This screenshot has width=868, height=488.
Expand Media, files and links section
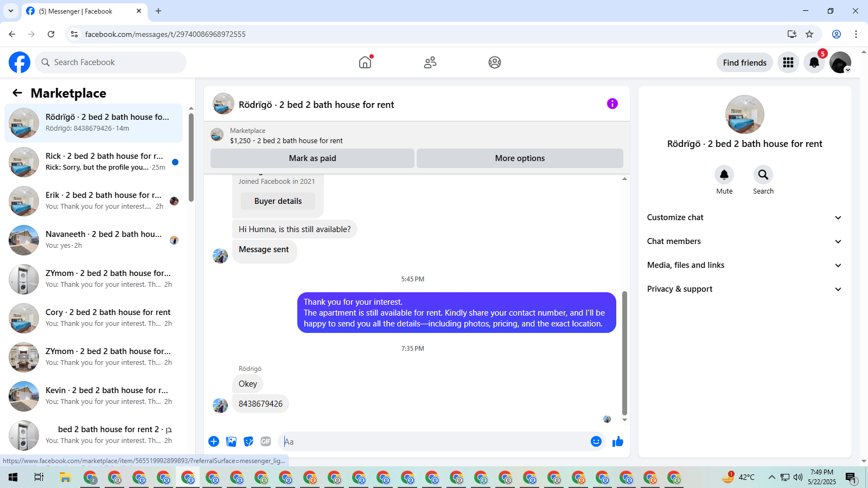pos(744,265)
